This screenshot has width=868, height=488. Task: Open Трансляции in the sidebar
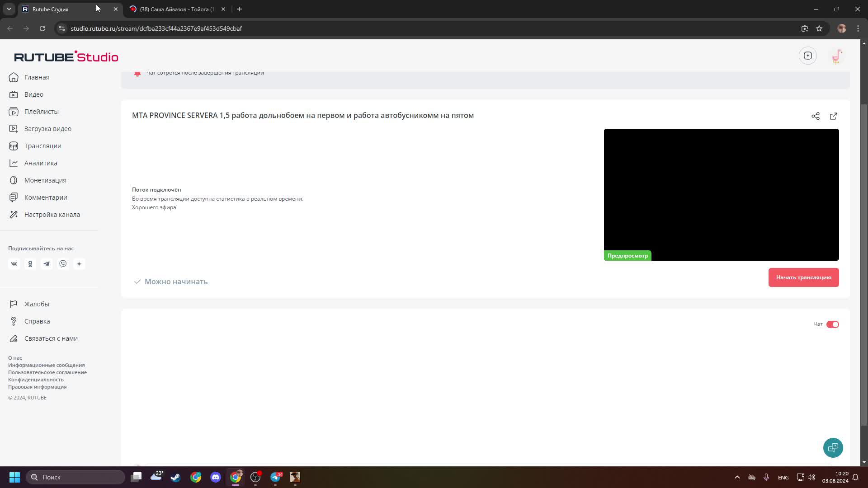pyautogui.click(x=42, y=146)
